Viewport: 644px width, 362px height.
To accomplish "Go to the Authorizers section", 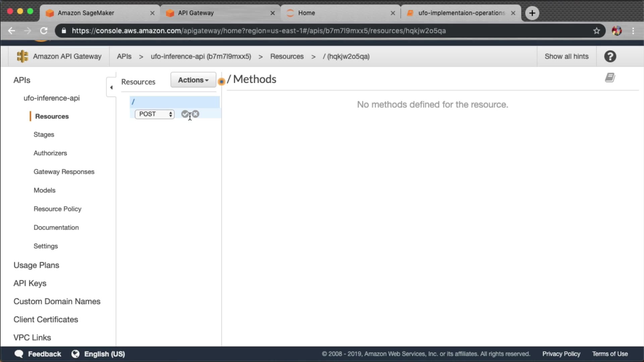I will (50, 153).
